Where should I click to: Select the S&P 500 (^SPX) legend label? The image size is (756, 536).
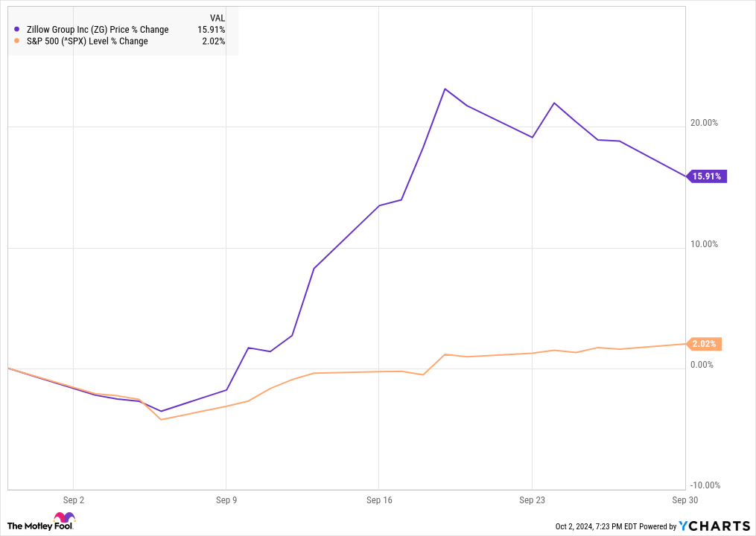point(87,41)
